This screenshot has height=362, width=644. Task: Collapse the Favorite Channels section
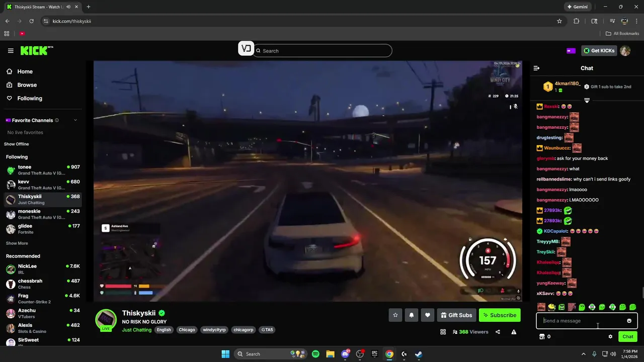pyautogui.click(x=75, y=120)
